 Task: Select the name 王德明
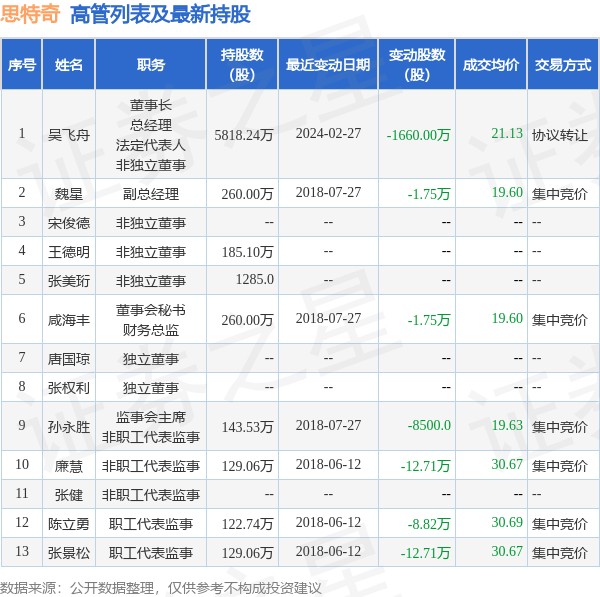pos(68,252)
